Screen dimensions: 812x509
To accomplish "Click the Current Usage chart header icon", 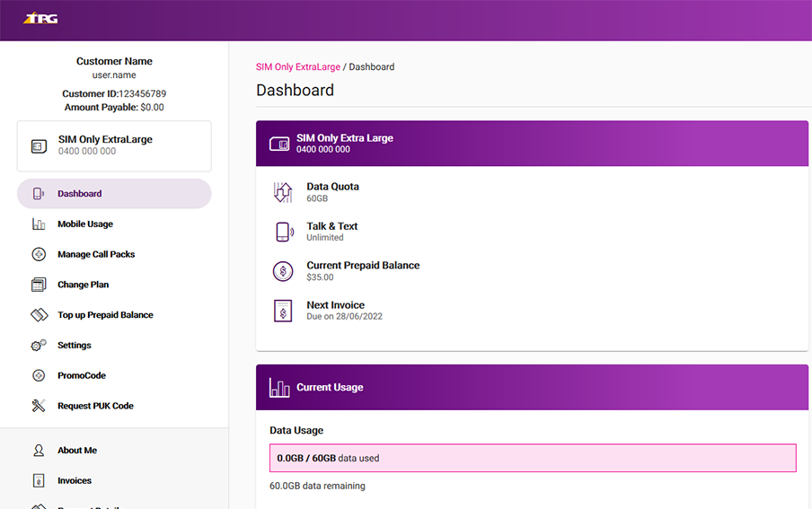I will [x=279, y=388].
